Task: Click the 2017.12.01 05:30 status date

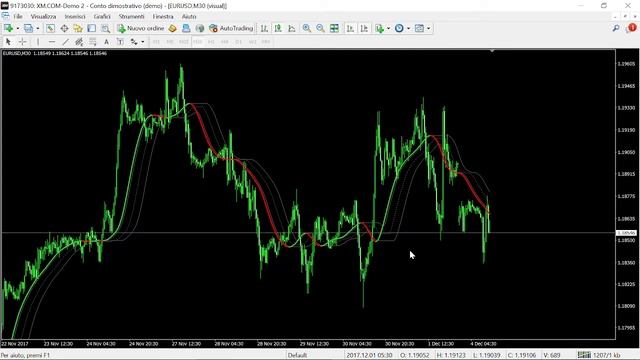Action: [x=369, y=355]
